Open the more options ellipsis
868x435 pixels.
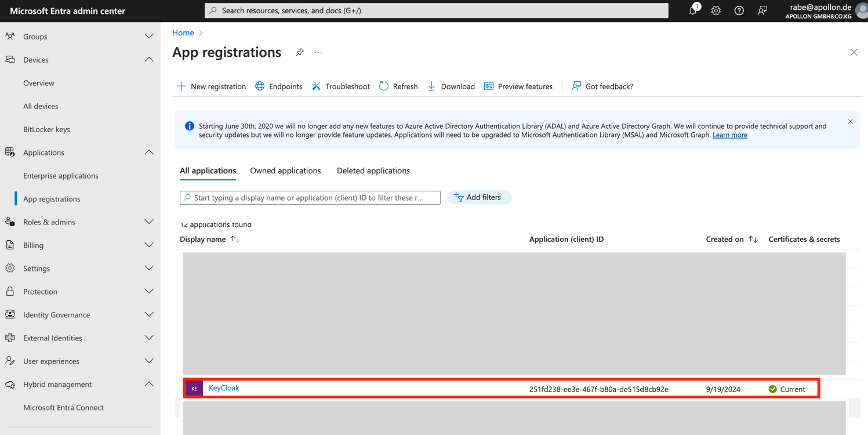coord(318,52)
